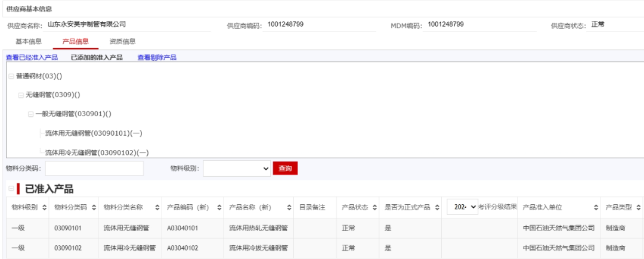Viewport: 644px width, 259px height.
Task: Click the red 查询 button
Action: click(x=285, y=169)
